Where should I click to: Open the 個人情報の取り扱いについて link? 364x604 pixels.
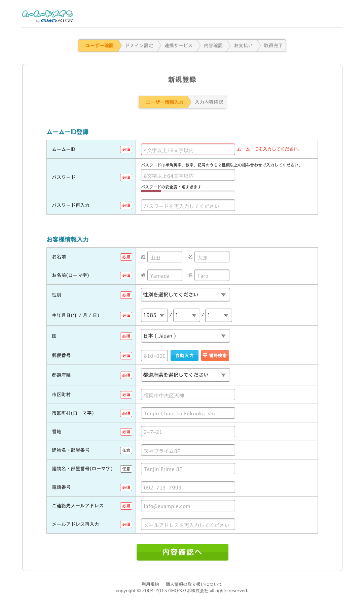(194, 584)
